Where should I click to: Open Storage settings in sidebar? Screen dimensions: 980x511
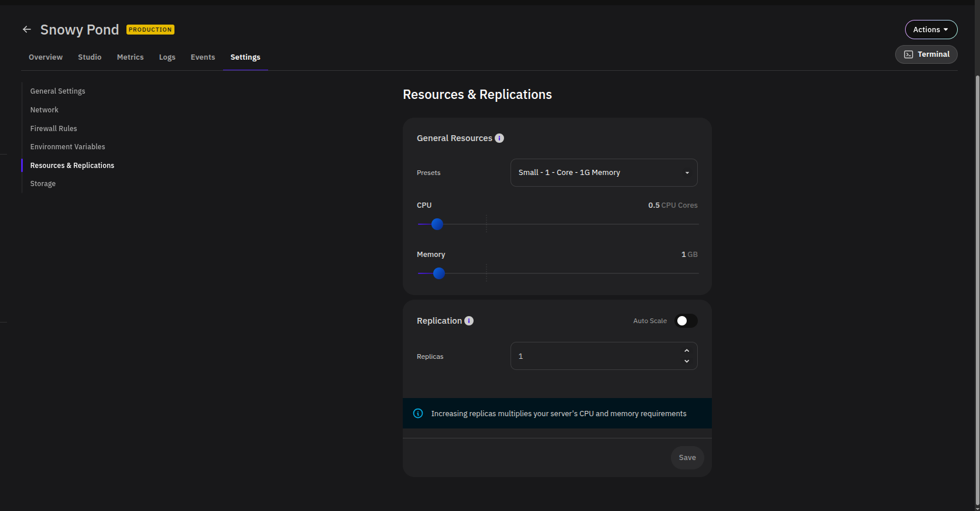[43, 184]
